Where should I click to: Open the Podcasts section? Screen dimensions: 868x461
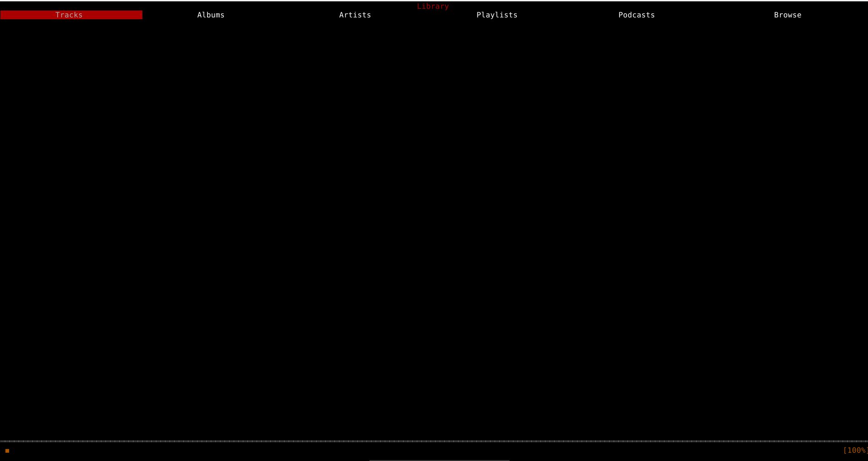point(636,15)
